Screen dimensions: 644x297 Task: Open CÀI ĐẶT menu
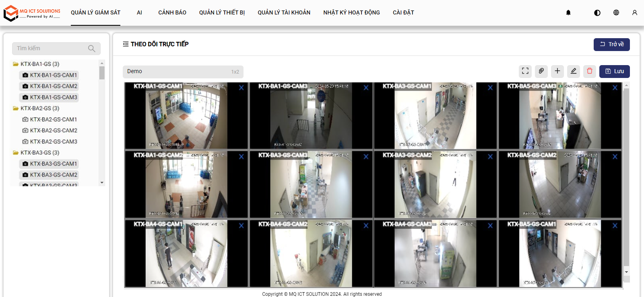pos(403,12)
